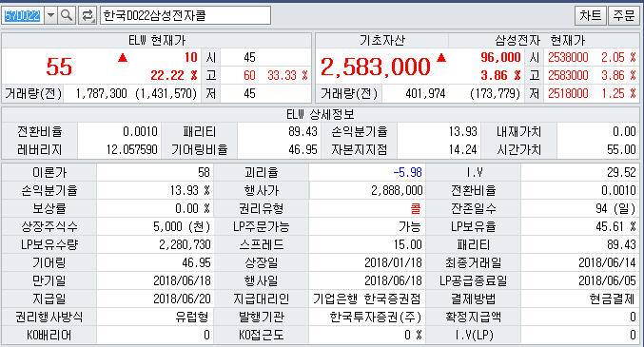The image size is (644, 347).
Task: Click the 자본지지점 value 14.24
Action: 462,149
